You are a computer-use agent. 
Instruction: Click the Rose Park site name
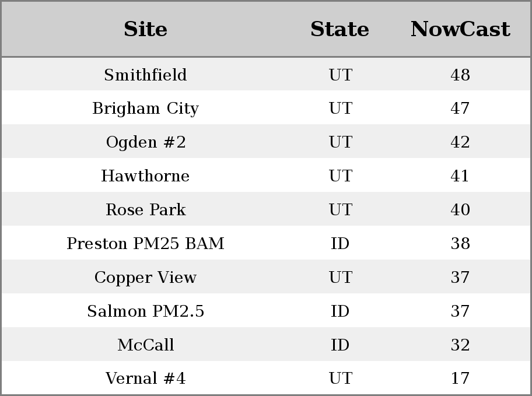[x=145, y=210]
